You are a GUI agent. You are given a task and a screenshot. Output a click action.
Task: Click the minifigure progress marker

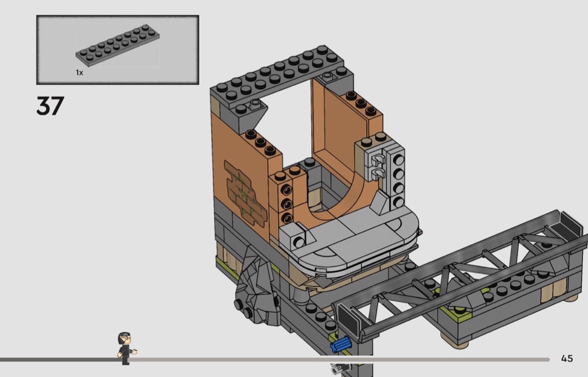point(125,348)
